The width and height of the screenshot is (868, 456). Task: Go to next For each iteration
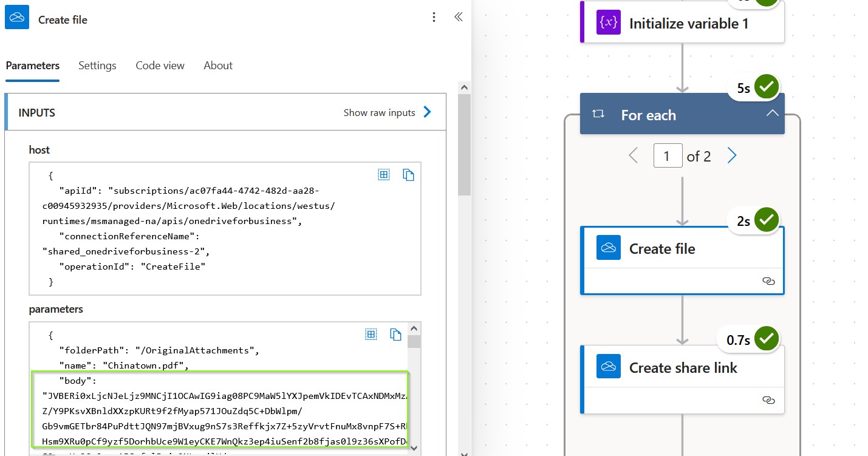point(732,156)
